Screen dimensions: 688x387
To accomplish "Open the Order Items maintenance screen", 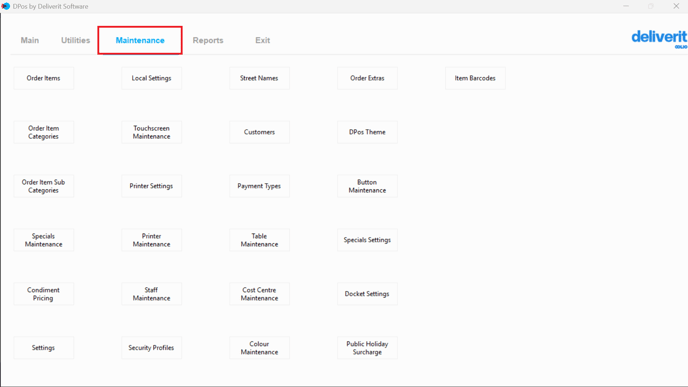I will coord(43,78).
